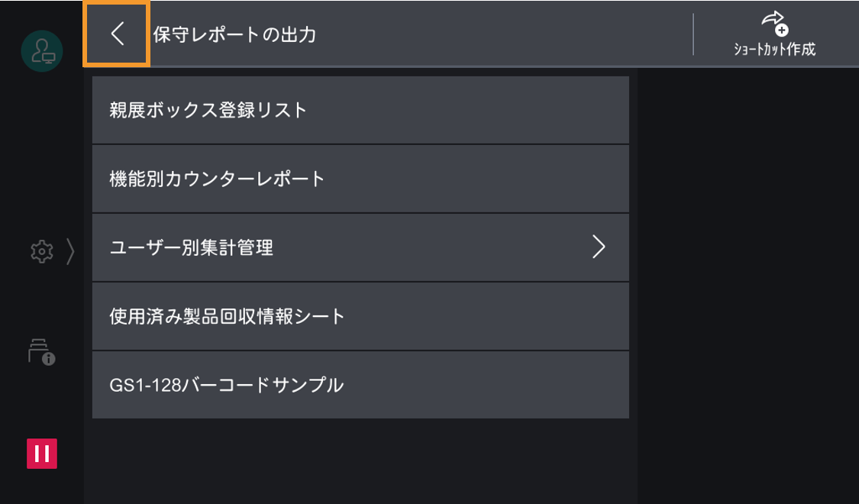This screenshot has height=504, width=859.
Task: Go back using the left arrow
Action: tap(116, 34)
